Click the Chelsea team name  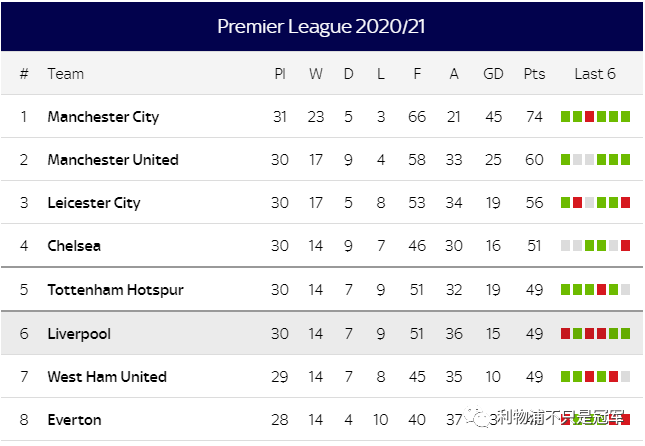click(x=74, y=246)
